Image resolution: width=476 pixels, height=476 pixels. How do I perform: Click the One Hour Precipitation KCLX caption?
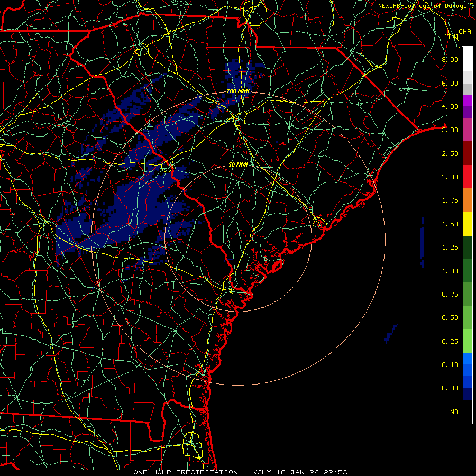240,472
